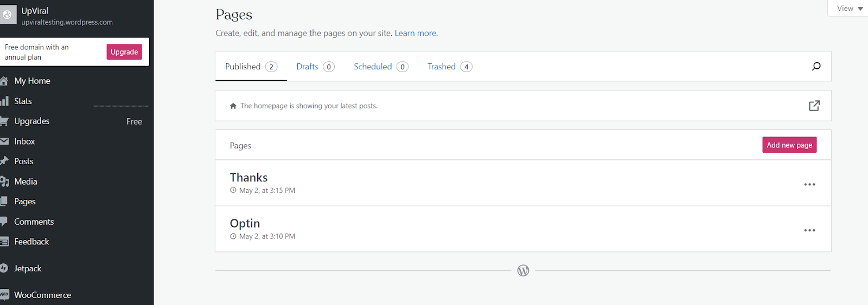Open the Optin page title
The height and width of the screenshot is (305, 868).
[x=245, y=224]
